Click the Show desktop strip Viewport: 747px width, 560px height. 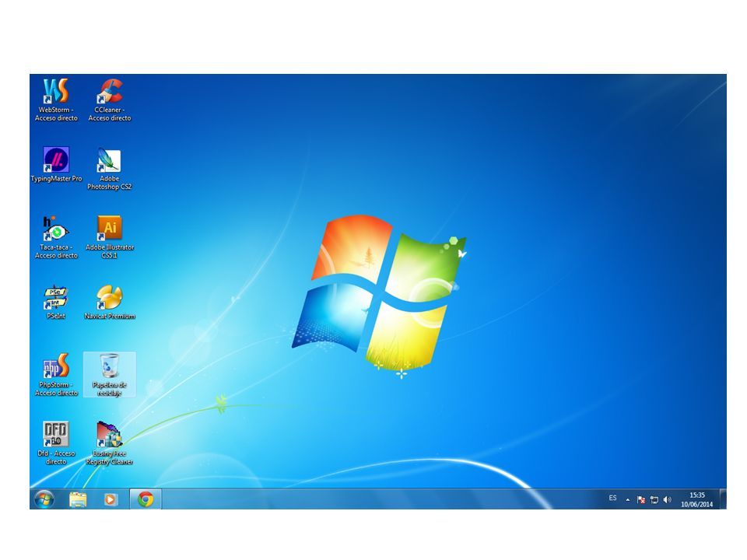click(723, 499)
